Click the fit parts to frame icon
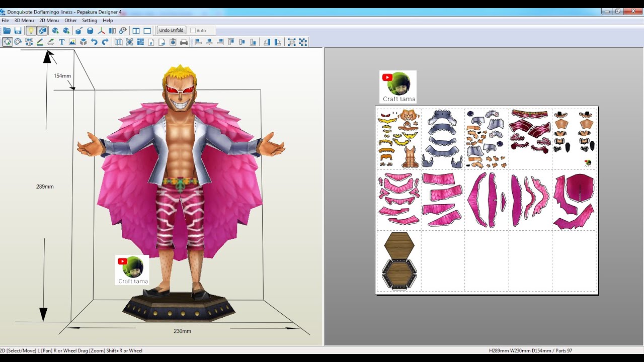The width and height of the screenshot is (644, 362). 129,42
